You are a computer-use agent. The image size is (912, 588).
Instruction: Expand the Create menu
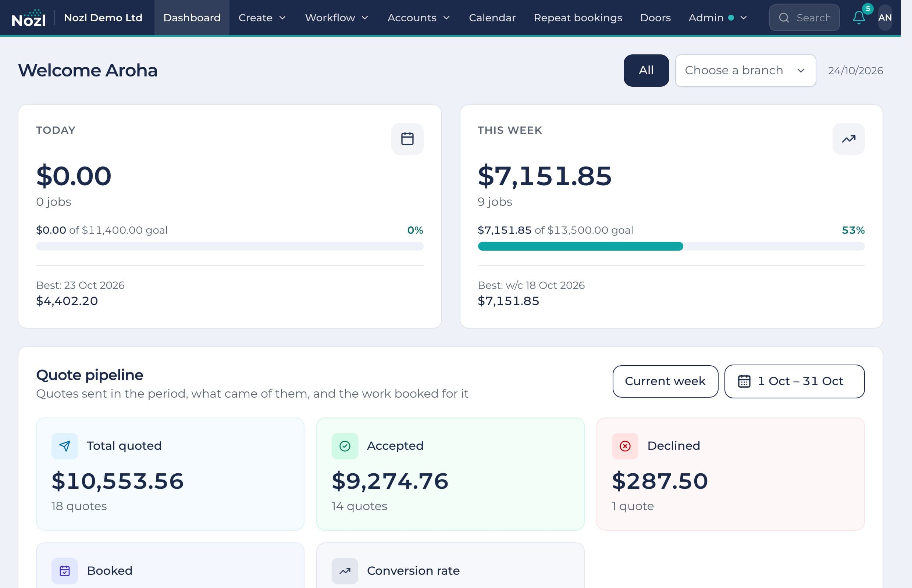[x=262, y=18]
